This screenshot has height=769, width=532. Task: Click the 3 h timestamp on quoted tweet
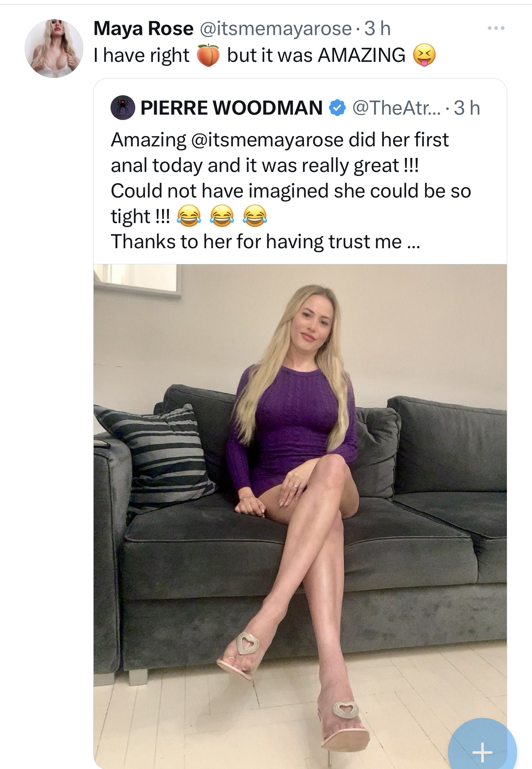pyautogui.click(x=467, y=108)
